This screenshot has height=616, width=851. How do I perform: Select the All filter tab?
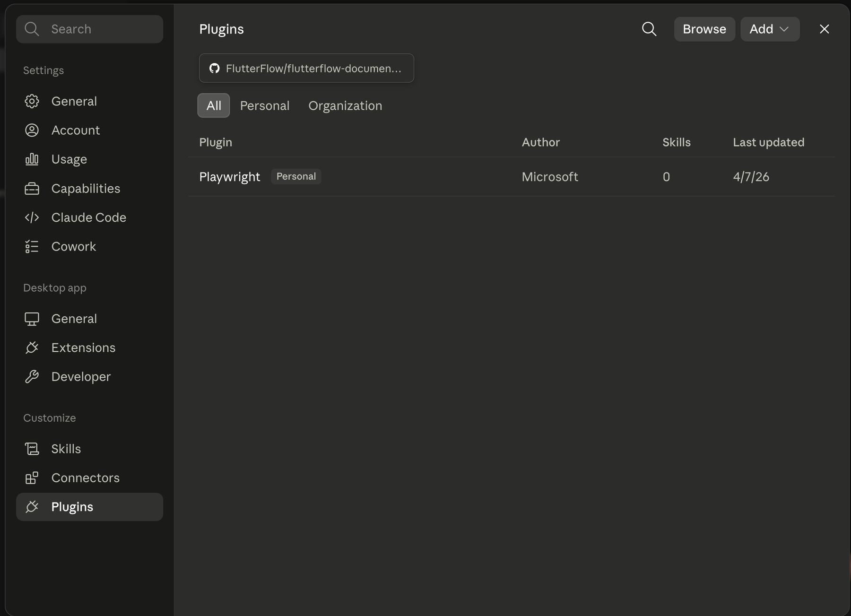pyautogui.click(x=214, y=105)
